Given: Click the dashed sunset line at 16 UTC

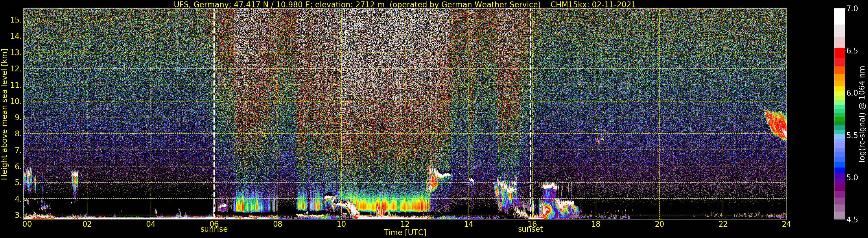Looking at the screenshot, I should (x=531, y=114).
